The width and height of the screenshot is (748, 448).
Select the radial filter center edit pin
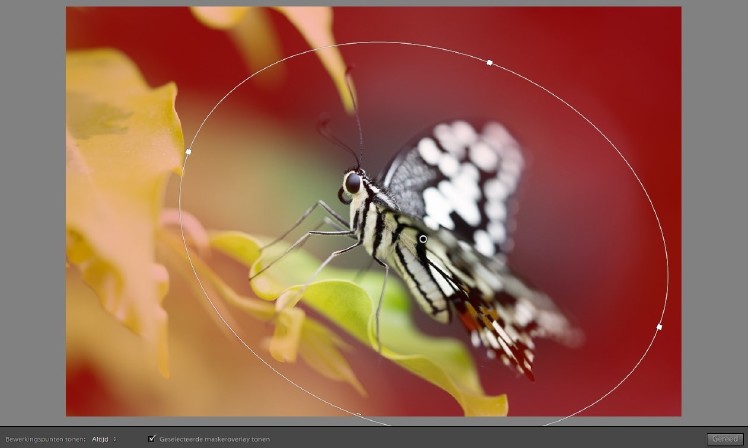[423, 239]
